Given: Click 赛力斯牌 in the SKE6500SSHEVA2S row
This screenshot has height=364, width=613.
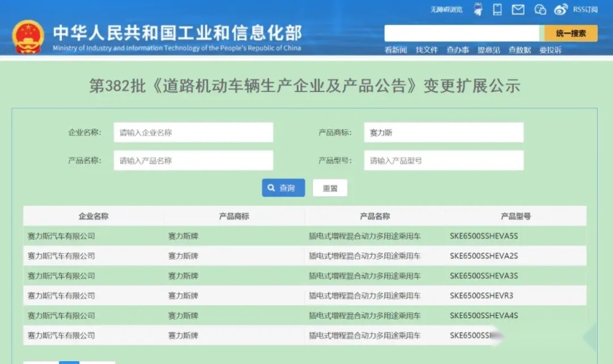Looking at the screenshot, I should 183,256.
